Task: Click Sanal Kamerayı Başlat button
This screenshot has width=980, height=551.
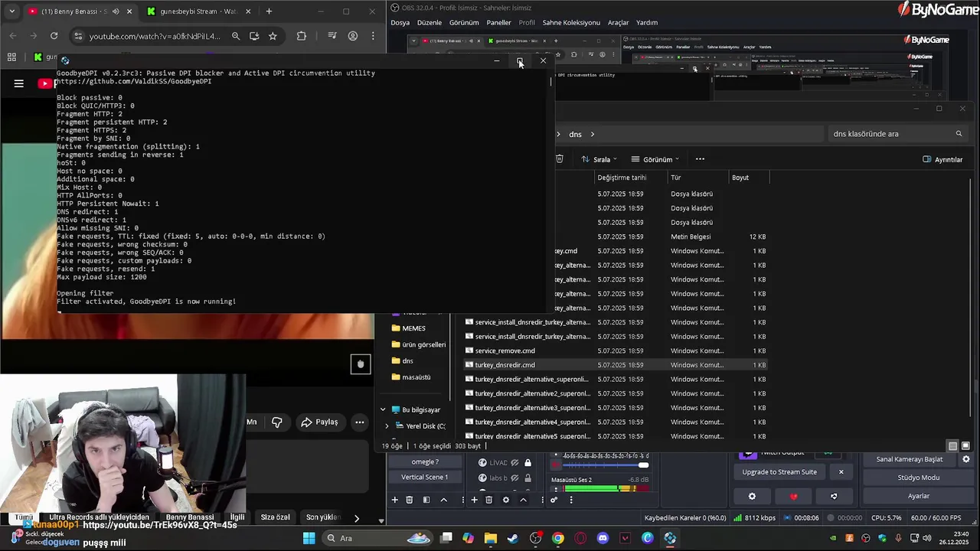Action: 910,459
